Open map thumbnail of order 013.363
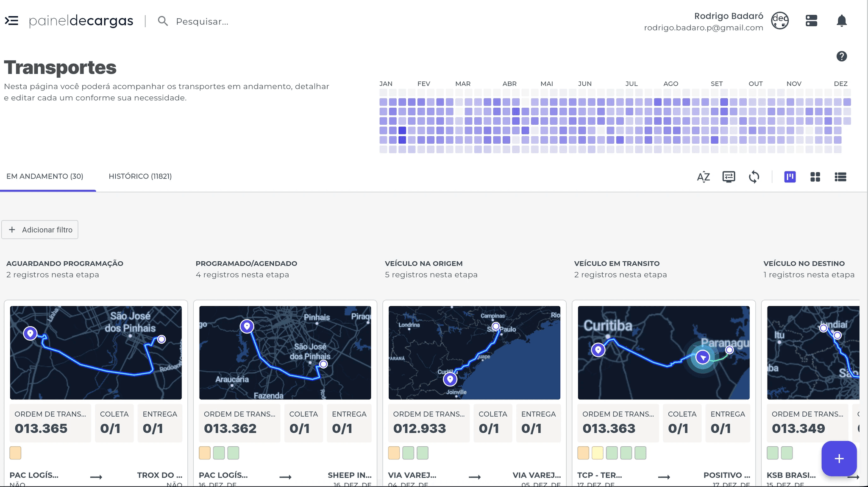 [x=663, y=353]
